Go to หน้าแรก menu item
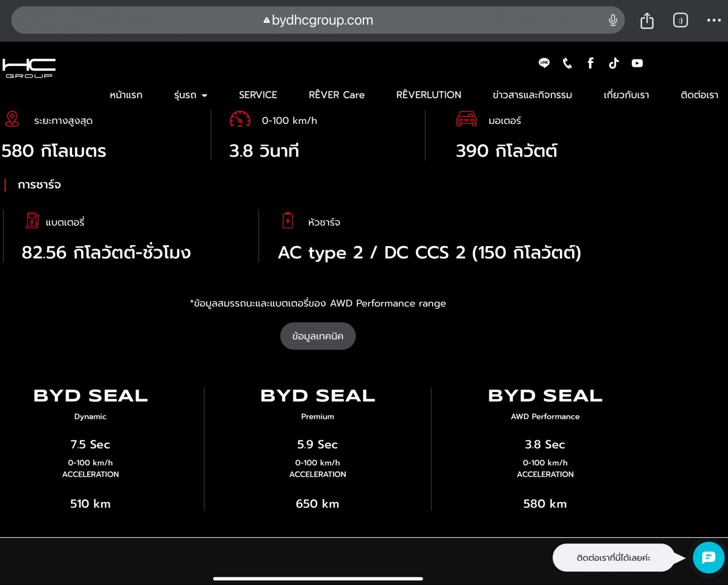 126,95
